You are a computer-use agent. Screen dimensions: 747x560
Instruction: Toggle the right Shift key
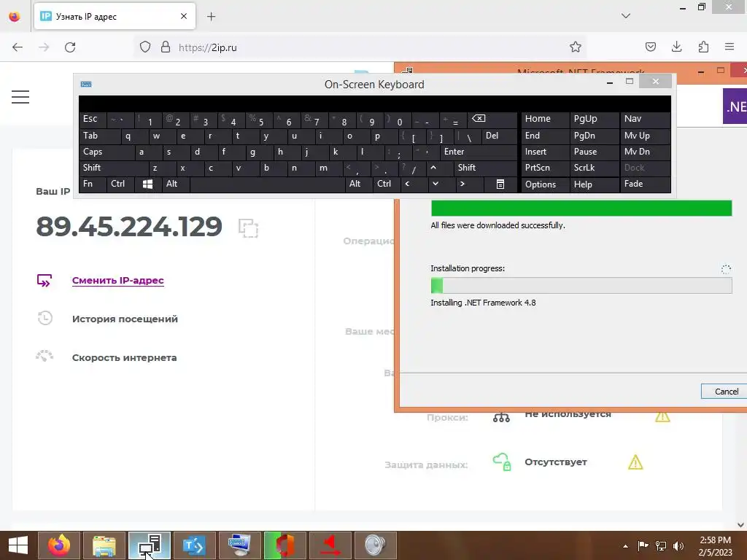coord(485,168)
